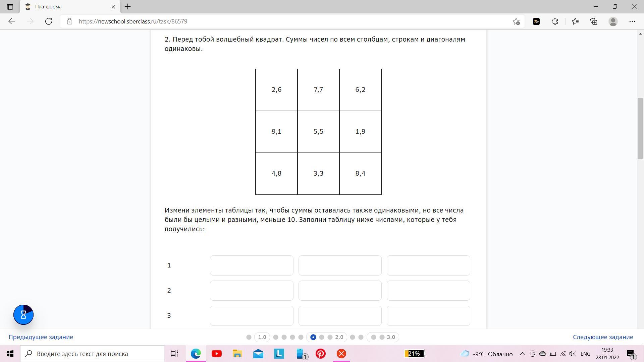Screen dimensions: 644x362
Task: Jump to task group 3.0 marker
Action: (391, 337)
